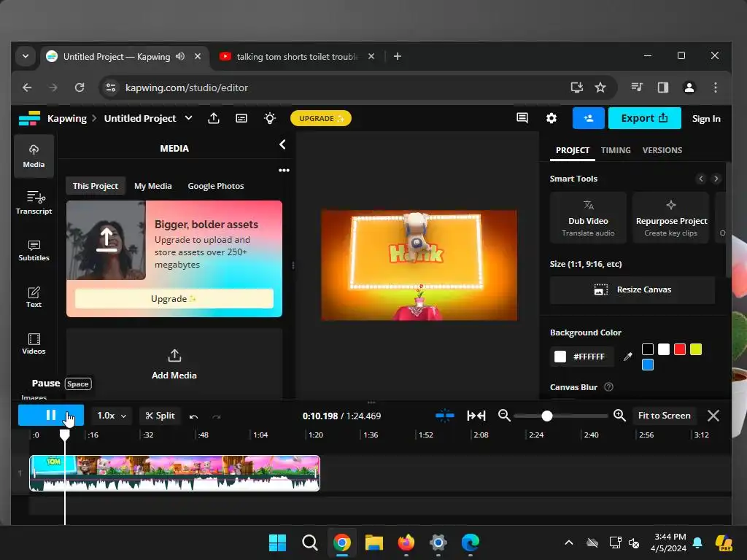Click the Export button
The height and width of the screenshot is (560, 747).
tap(645, 118)
